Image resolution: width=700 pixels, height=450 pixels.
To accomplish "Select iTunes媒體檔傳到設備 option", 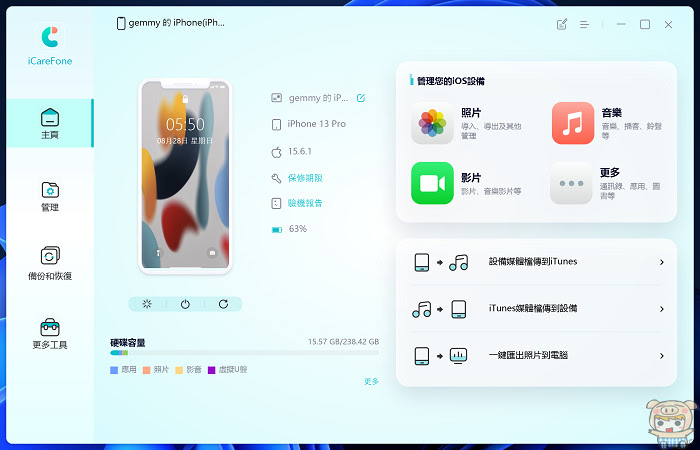I will [533, 308].
